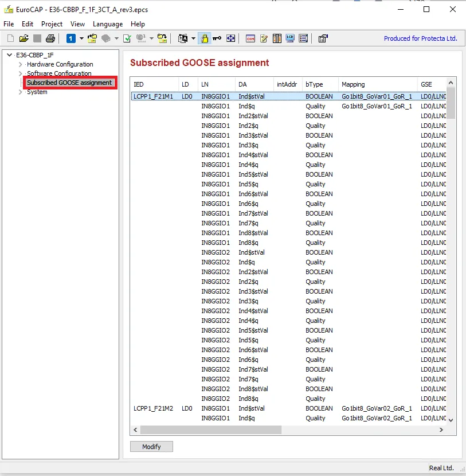Collapse the E36-CBBP_1F tree root
This screenshot has height=476, width=466.
point(9,55)
